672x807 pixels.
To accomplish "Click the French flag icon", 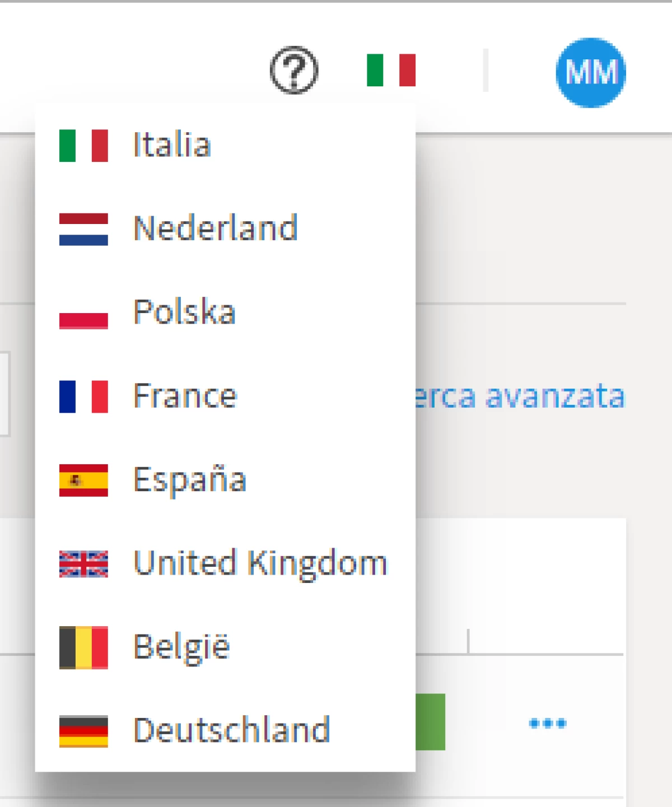I will point(83,396).
